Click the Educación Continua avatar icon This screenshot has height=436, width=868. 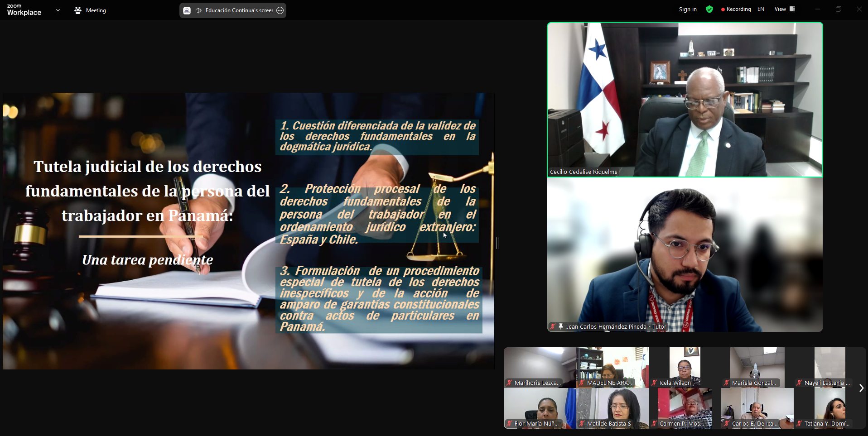coord(187,10)
